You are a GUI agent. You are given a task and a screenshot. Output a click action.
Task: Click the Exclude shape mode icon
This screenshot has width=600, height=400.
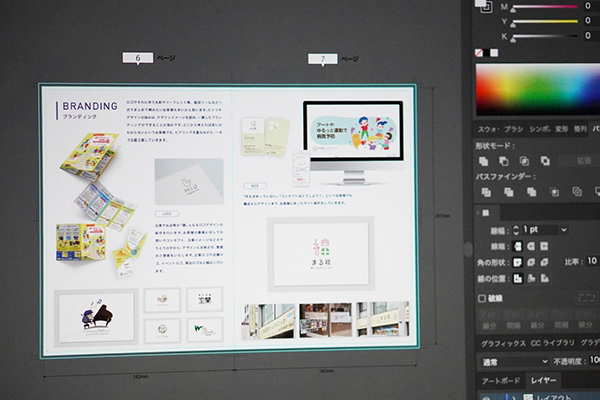coord(545,161)
